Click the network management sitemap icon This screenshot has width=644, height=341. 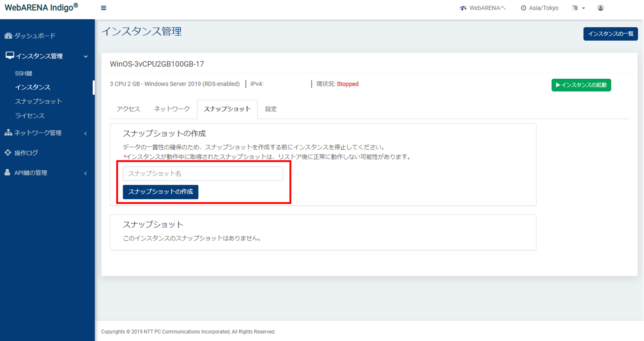[8, 133]
